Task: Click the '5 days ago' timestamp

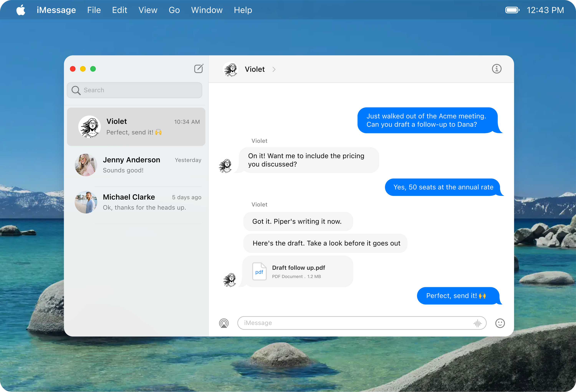Action: coord(187,197)
